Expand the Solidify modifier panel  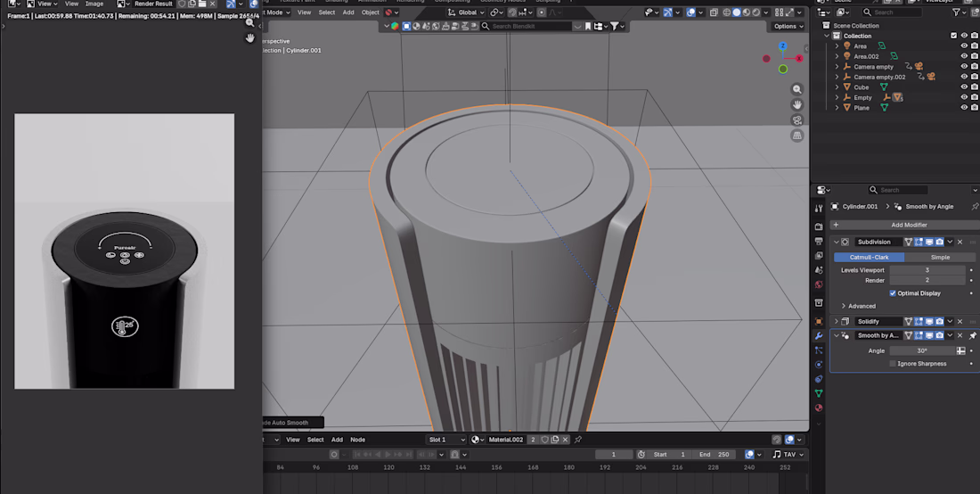pyautogui.click(x=837, y=321)
